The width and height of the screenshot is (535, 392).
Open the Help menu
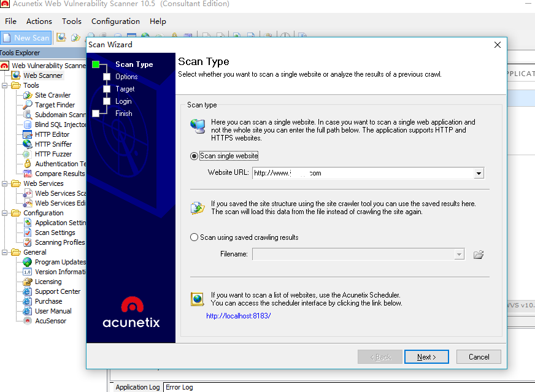(158, 21)
